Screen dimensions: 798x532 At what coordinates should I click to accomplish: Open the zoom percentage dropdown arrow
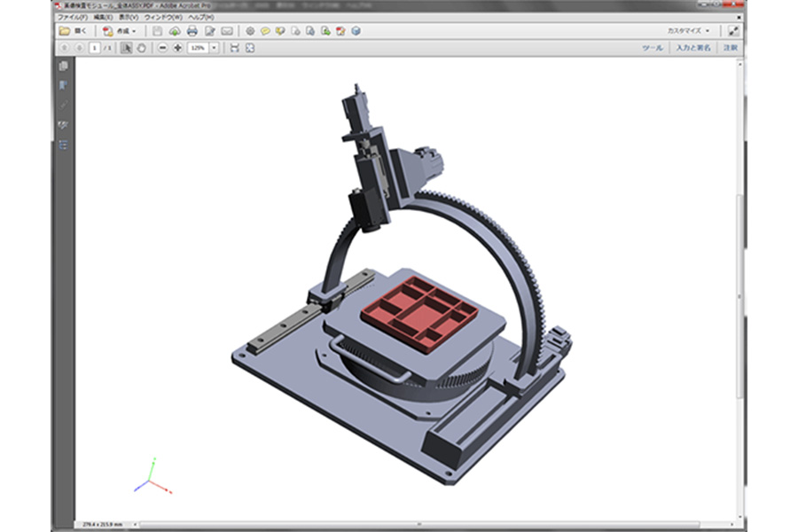pyautogui.click(x=215, y=48)
